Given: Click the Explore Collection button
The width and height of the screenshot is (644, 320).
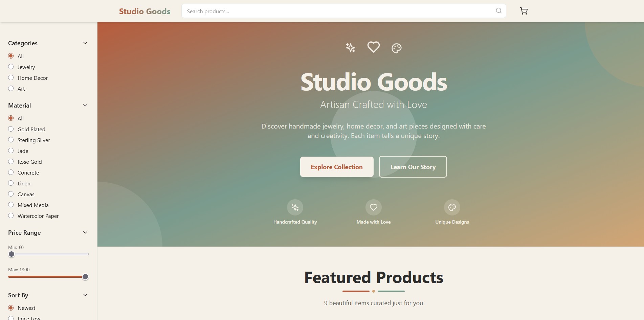Looking at the screenshot, I should tap(336, 167).
